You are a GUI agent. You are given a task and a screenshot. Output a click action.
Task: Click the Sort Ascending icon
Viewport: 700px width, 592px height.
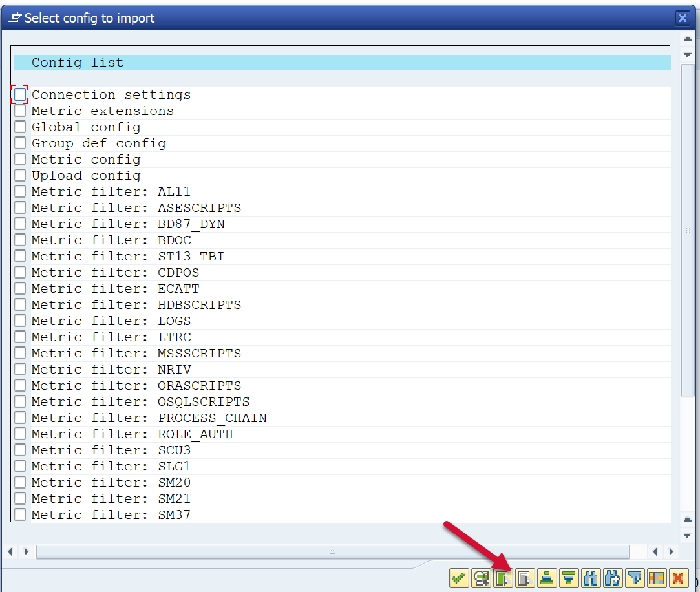547,578
